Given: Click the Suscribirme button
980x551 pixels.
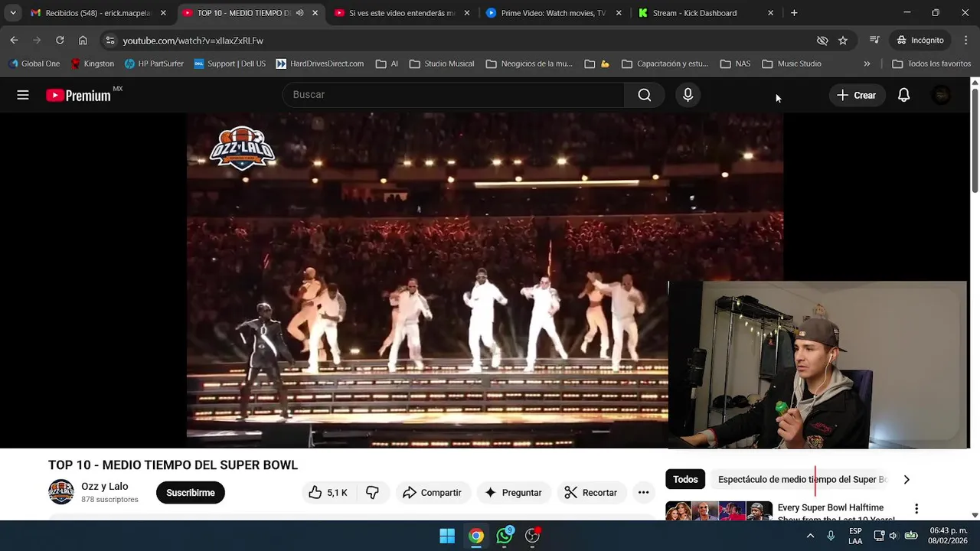Looking at the screenshot, I should 191,493.
